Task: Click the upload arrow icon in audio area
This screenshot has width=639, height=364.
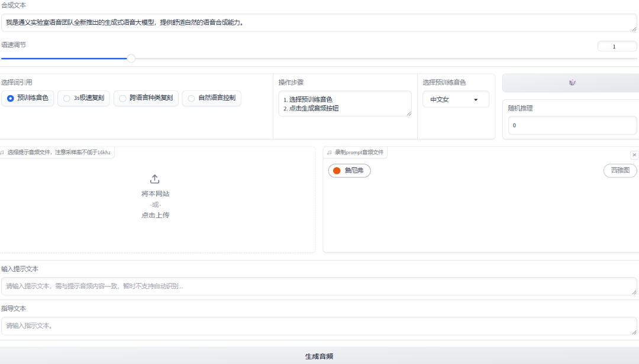Action: (154, 178)
